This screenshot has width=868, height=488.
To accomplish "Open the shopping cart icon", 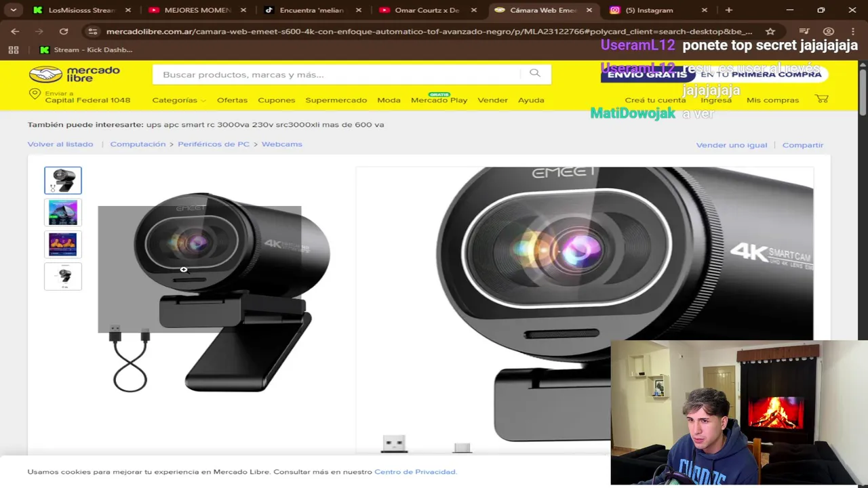I will [822, 99].
